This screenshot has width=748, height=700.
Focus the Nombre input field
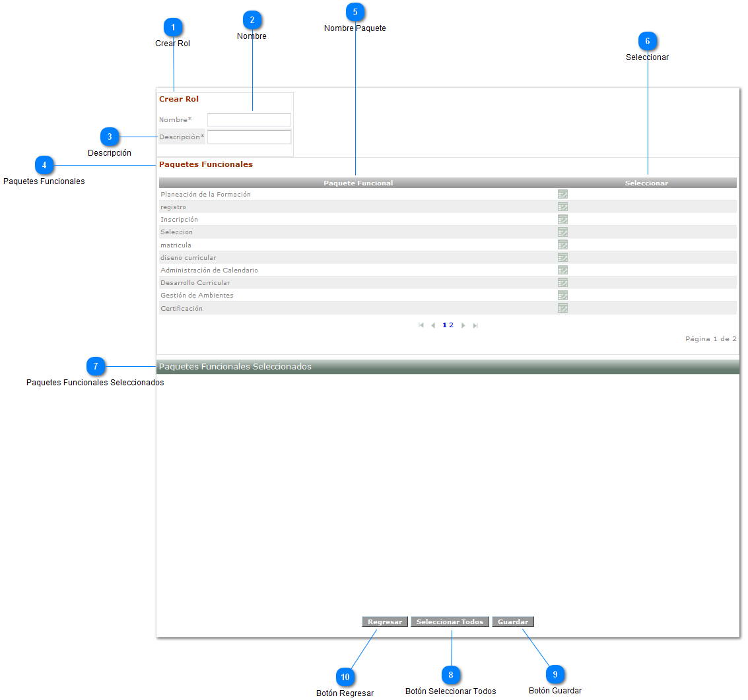pos(249,119)
